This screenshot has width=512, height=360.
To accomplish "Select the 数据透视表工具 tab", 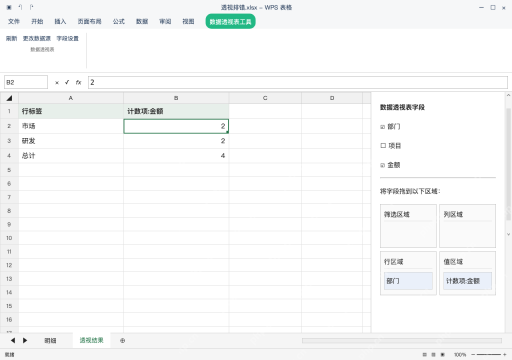I will (x=230, y=22).
